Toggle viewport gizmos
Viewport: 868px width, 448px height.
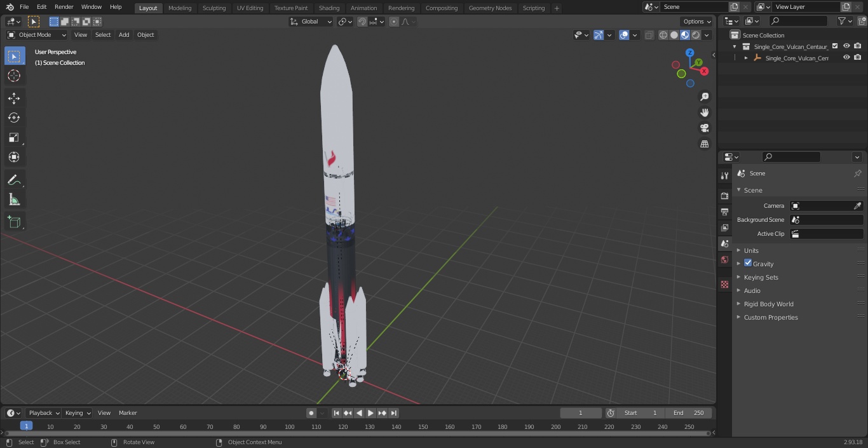point(599,35)
